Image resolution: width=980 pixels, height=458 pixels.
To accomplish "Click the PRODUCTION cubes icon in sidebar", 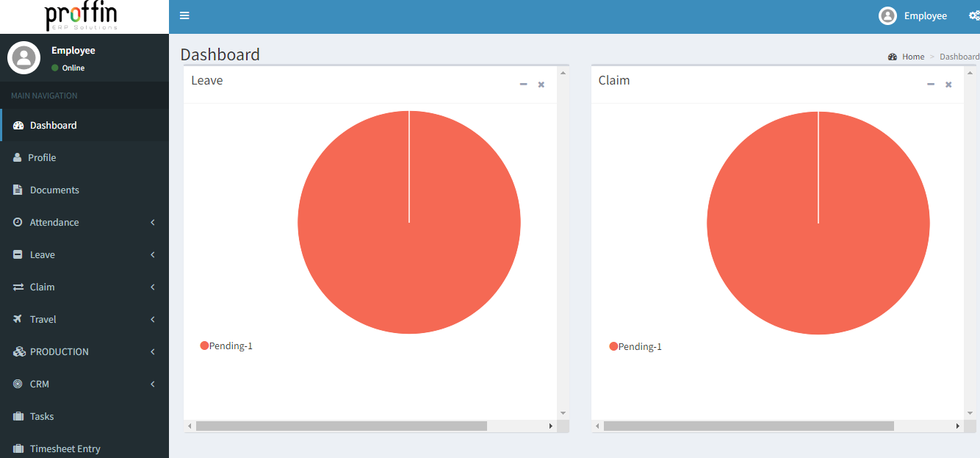I will 19,352.
